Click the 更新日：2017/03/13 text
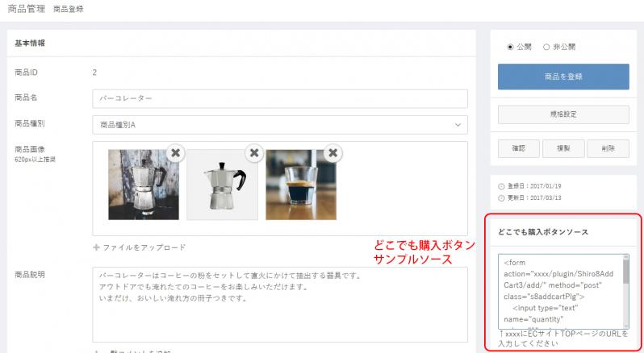The height and width of the screenshot is (353, 644). 534,198
